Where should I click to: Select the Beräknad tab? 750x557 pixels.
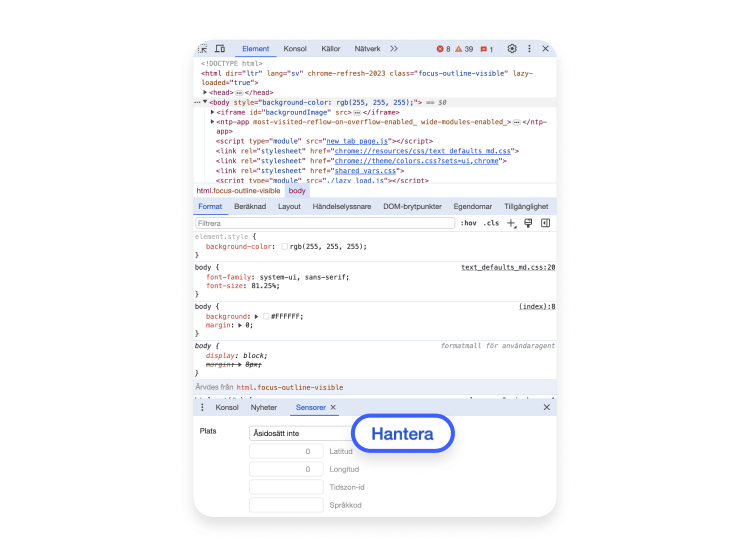250,207
